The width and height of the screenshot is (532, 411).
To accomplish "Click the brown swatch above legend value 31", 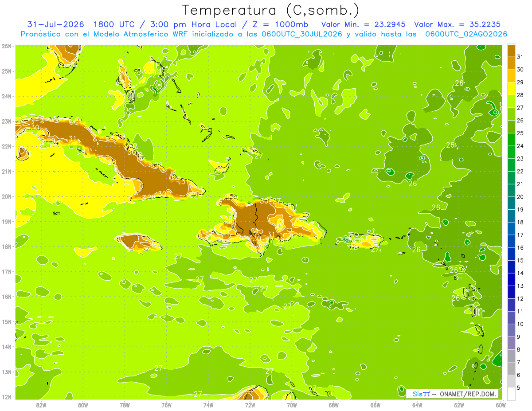I will click(511, 50).
